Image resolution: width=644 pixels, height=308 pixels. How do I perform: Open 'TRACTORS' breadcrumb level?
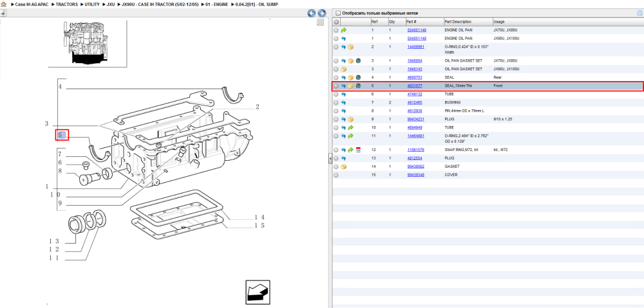(68, 4)
